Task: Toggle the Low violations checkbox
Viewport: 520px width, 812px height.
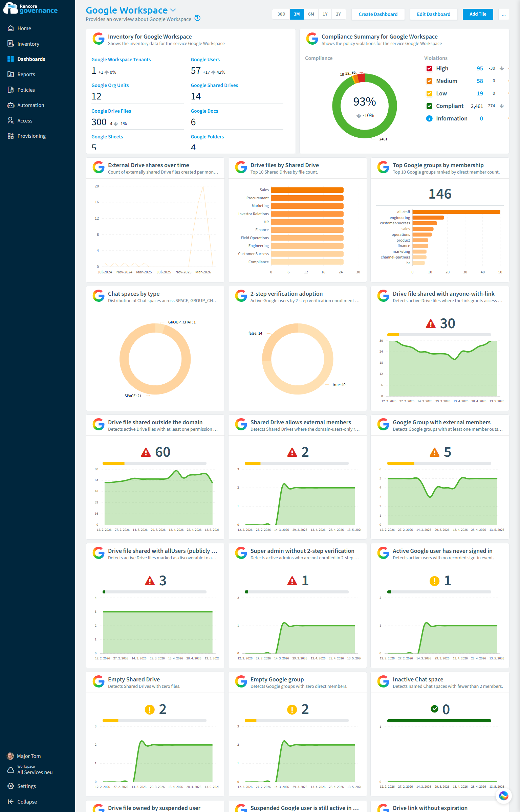Action: point(429,93)
